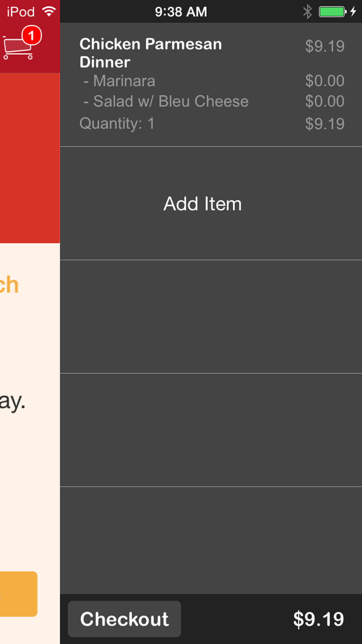362x644 pixels.
Task: Tap the red cart badge showing 1
Action: point(31,35)
